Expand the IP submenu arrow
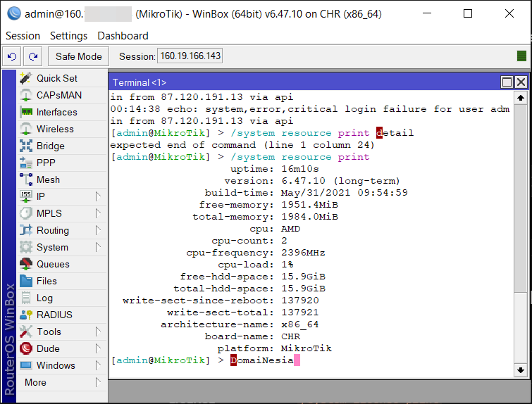532x404 pixels. [x=98, y=196]
